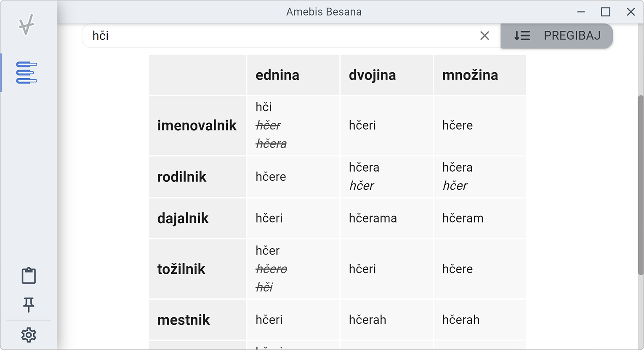Open the clipboard panel icon
This screenshot has height=350, width=644.
[x=28, y=276]
